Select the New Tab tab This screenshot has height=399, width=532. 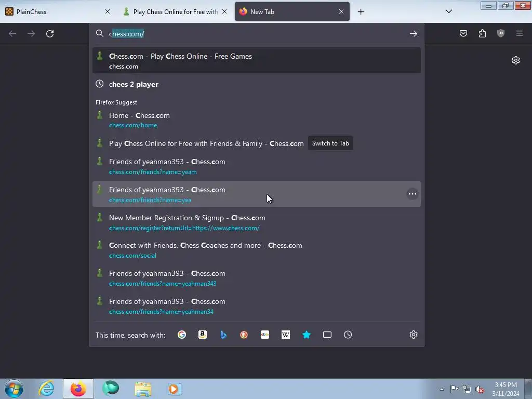[x=292, y=11]
